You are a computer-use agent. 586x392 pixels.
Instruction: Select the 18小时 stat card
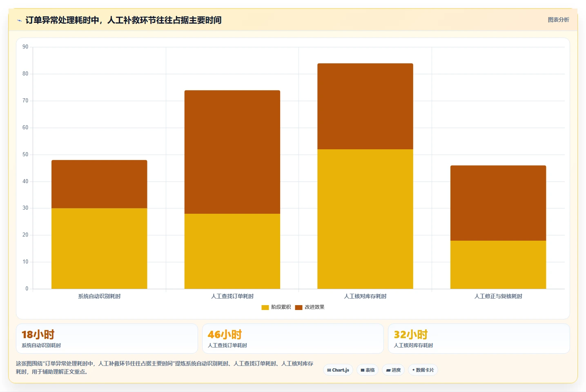point(107,339)
